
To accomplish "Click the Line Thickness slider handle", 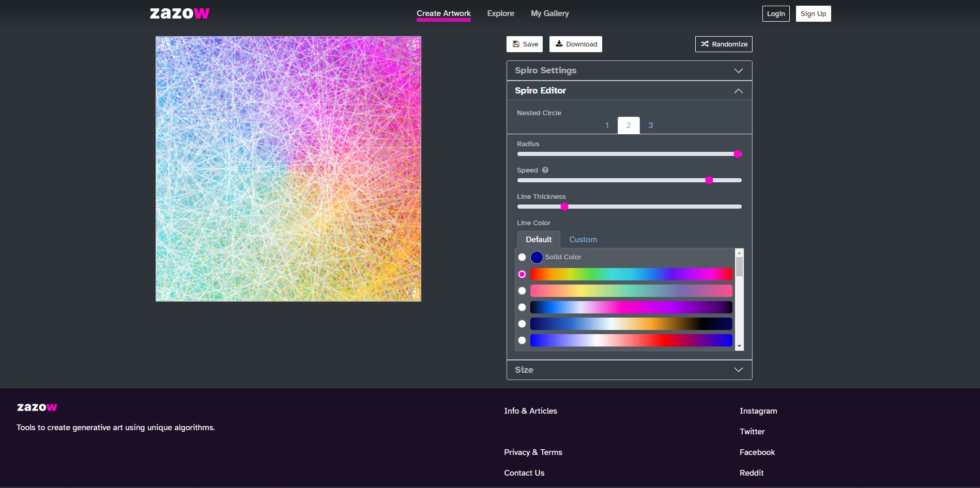I will click(x=564, y=207).
